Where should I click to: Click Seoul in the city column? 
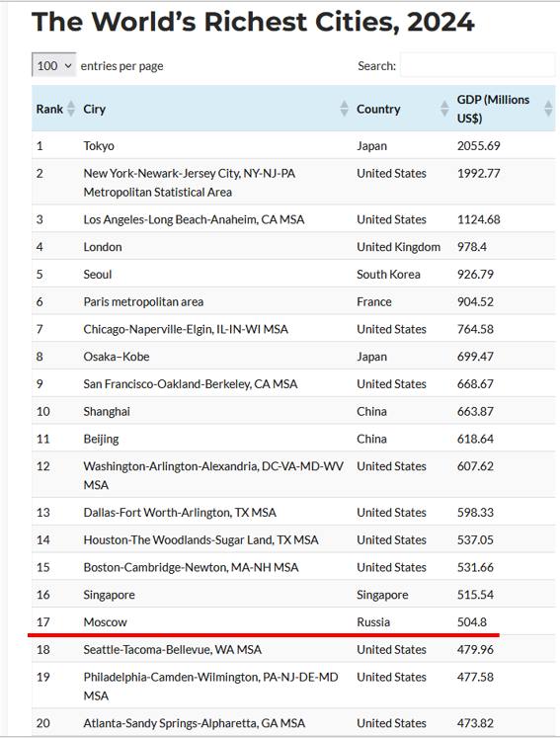(x=98, y=274)
